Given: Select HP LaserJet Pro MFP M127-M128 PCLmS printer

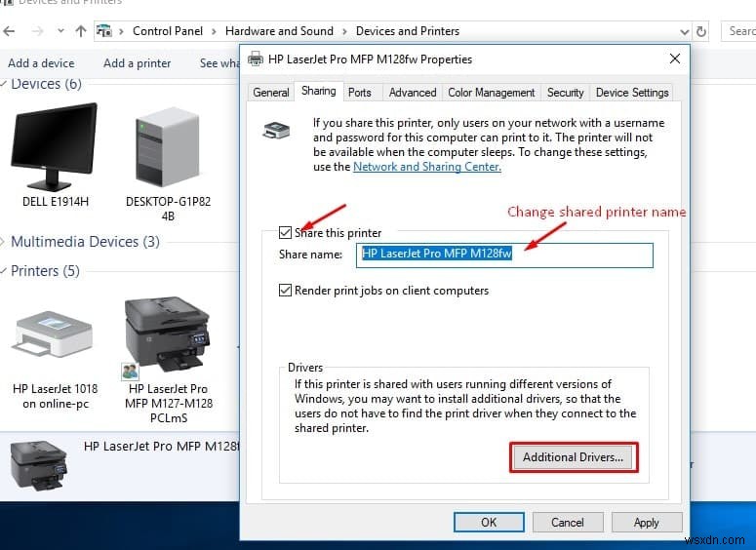Looking at the screenshot, I should [167, 334].
